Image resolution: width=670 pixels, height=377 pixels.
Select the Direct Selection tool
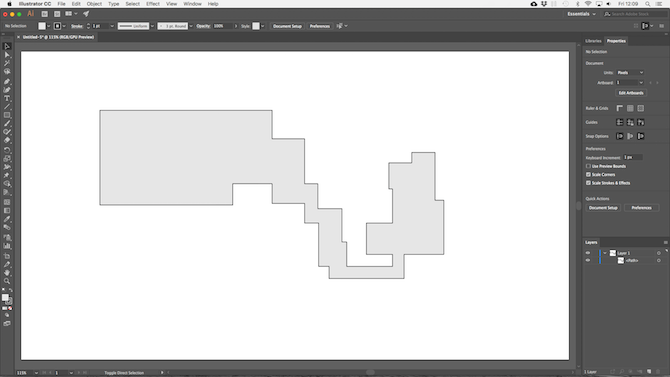click(7, 55)
